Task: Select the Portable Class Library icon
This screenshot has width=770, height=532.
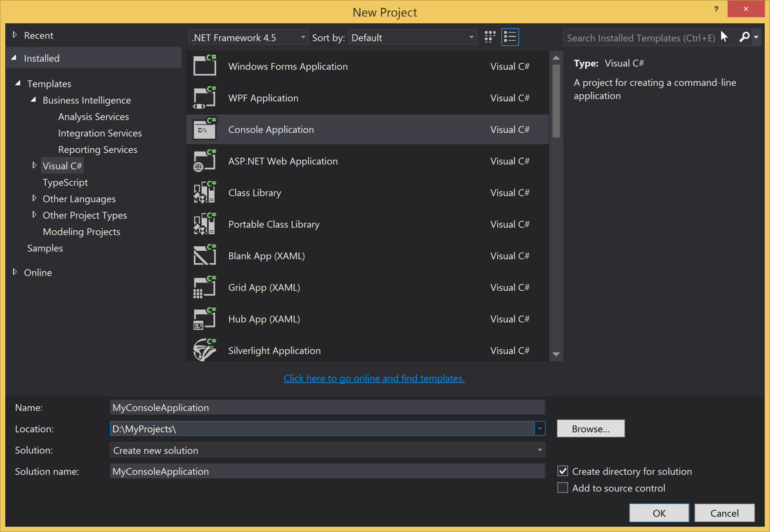Action: tap(204, 224)
